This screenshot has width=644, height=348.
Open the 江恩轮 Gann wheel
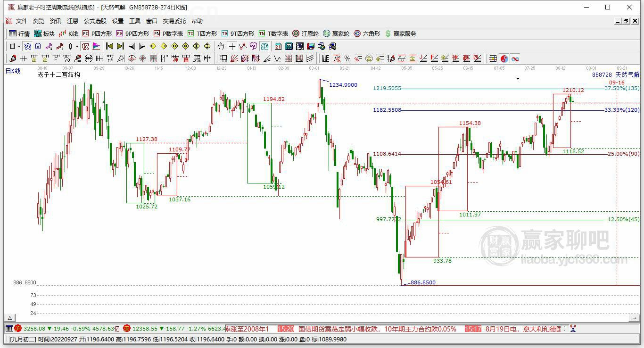(305, 33)
